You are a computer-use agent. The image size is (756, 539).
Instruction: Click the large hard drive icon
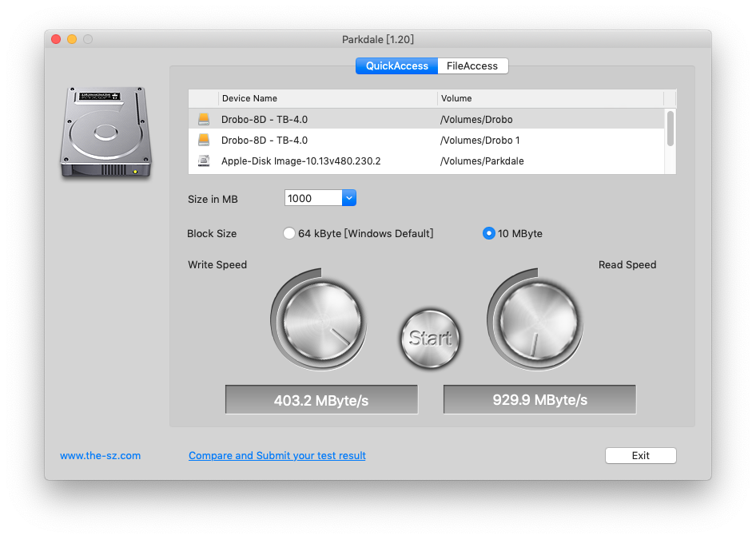coord(105,132)
